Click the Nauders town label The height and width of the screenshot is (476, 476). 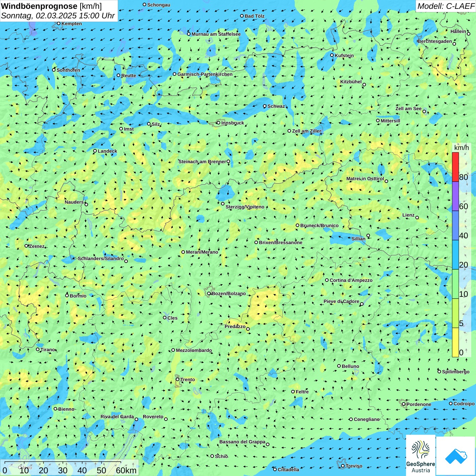point(74,202)
